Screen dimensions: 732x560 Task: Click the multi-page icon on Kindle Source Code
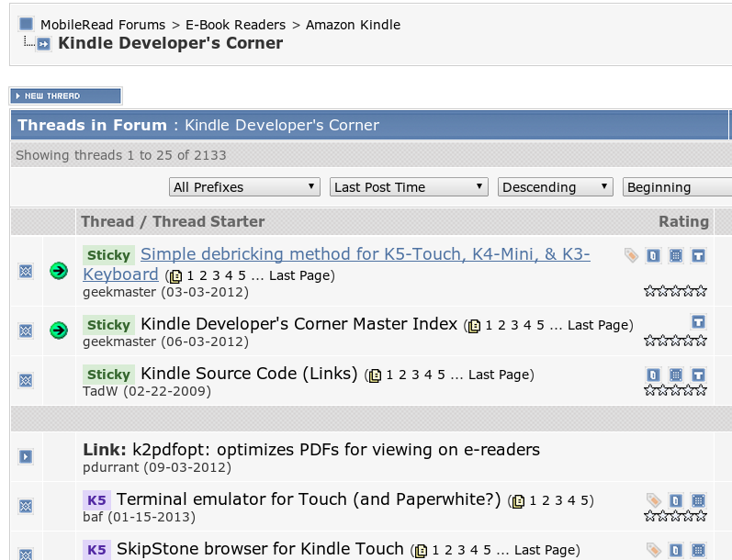(375, 375)
